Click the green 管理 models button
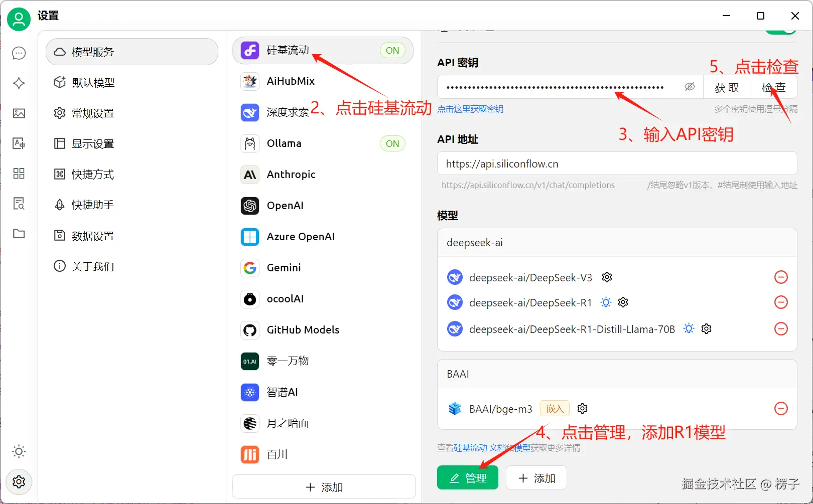Image resolution: width=813 pixels, height=504 pixels. pos(468,478)
